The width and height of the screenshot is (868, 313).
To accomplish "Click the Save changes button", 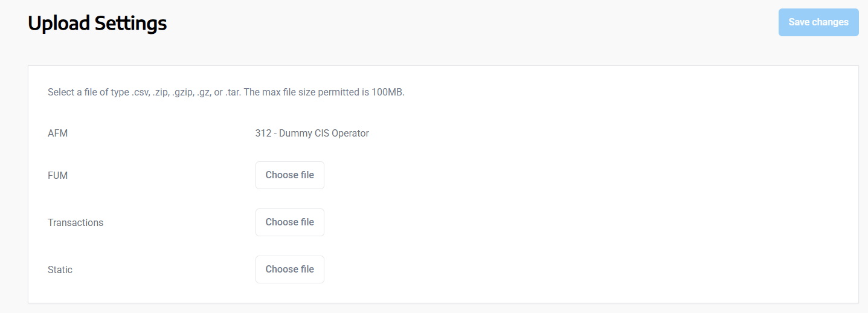I will [818, 22].
